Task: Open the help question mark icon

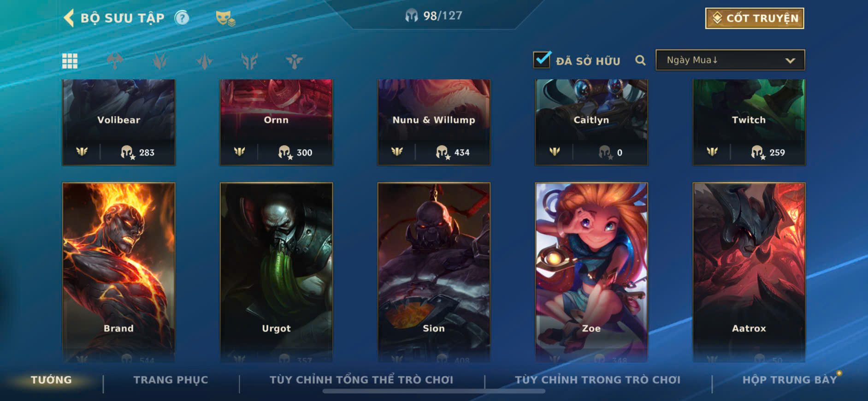Action: 182,18
